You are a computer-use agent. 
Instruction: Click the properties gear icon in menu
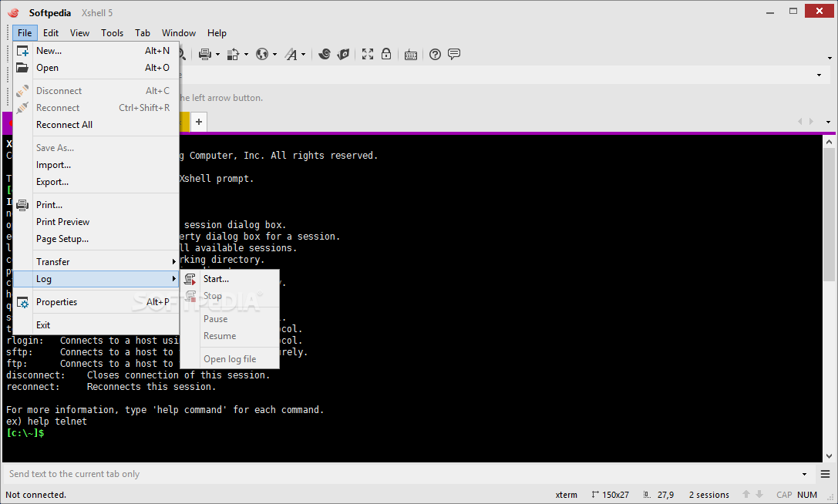(22, 303)
